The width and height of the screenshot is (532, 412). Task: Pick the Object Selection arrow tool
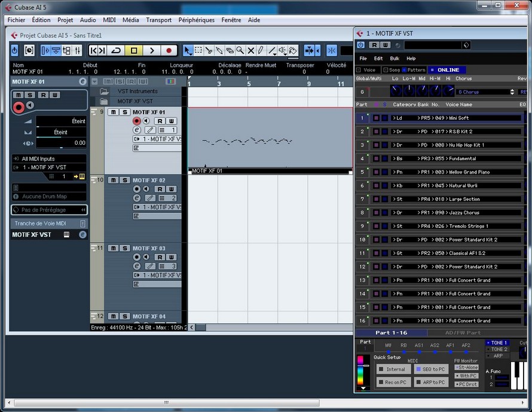click(x=188, y=51)
